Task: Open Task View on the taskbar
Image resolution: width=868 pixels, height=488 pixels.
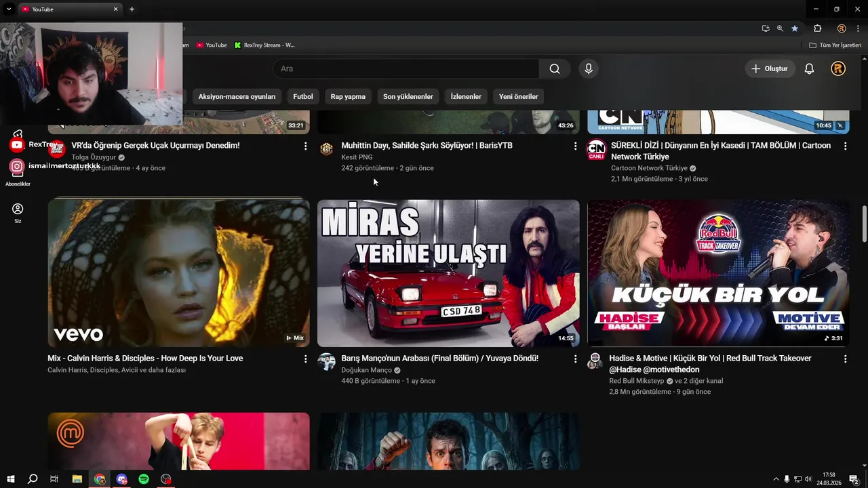Action: 54,479
